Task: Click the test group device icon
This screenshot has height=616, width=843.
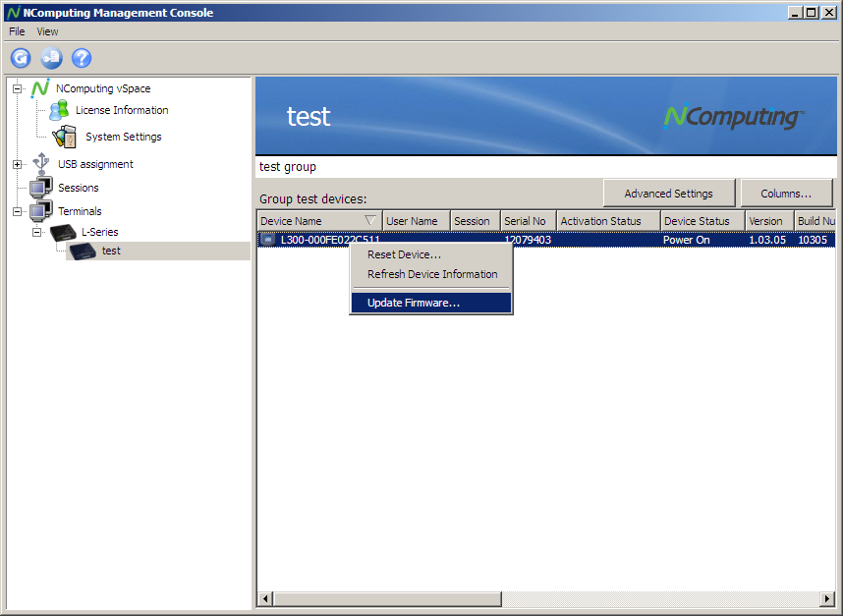Action: click(x=83, y=252)
